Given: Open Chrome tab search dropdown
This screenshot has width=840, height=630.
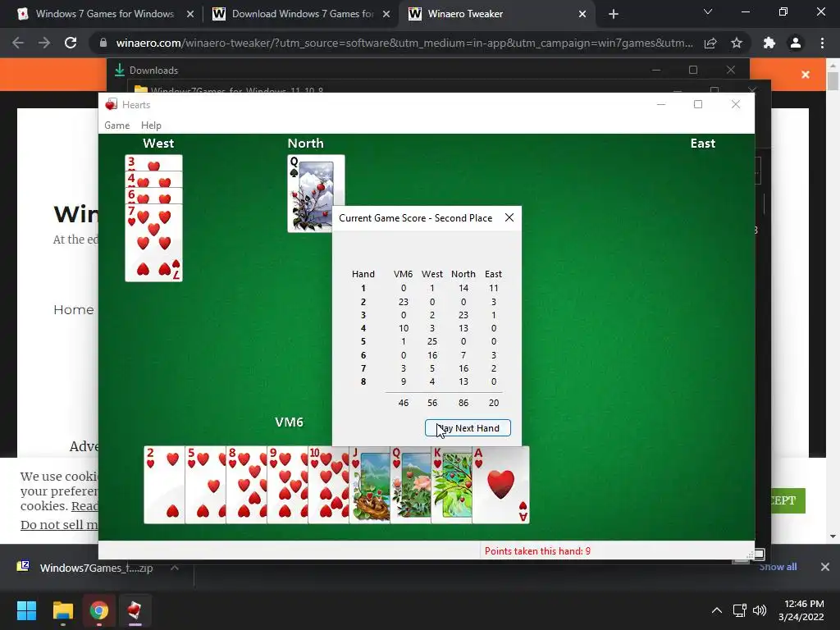Looking at the screenshot, I should (708, 11).
